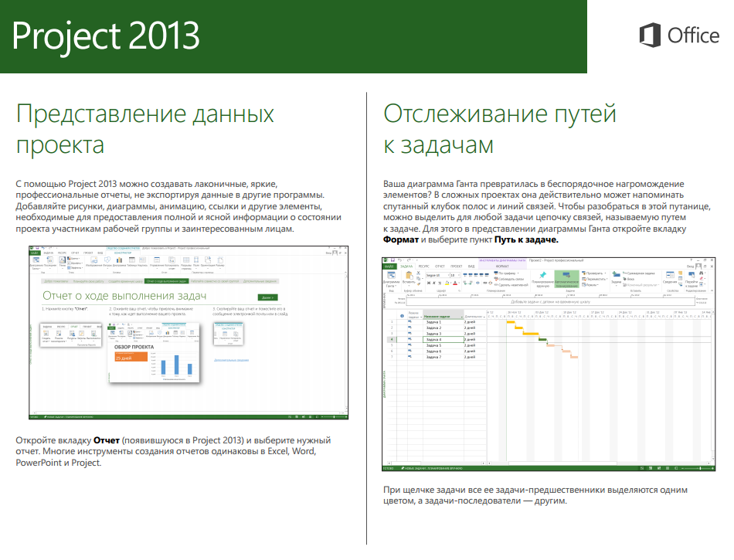
Task: Click the yellow Задача 1 Gantt bar
Action: 511,322
